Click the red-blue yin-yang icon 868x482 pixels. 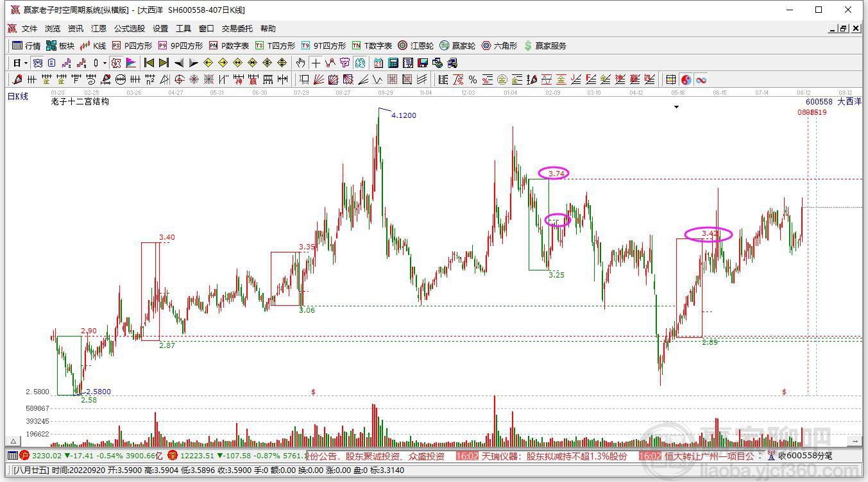click(686, 79)
